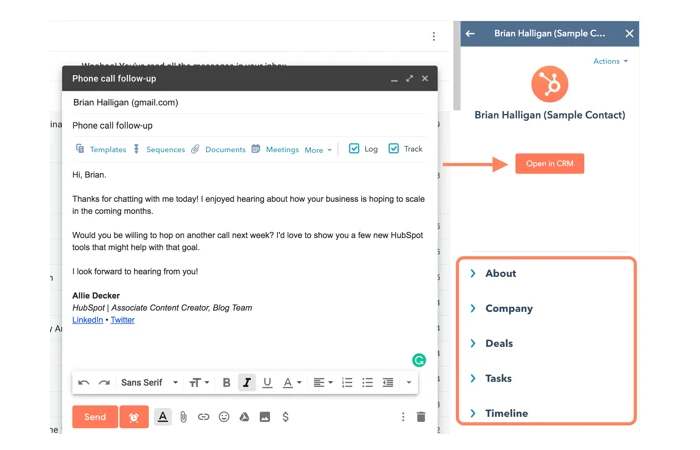Go back in HubSpot sidebar
Screen dimensions: 700x450
pos(470,33)
